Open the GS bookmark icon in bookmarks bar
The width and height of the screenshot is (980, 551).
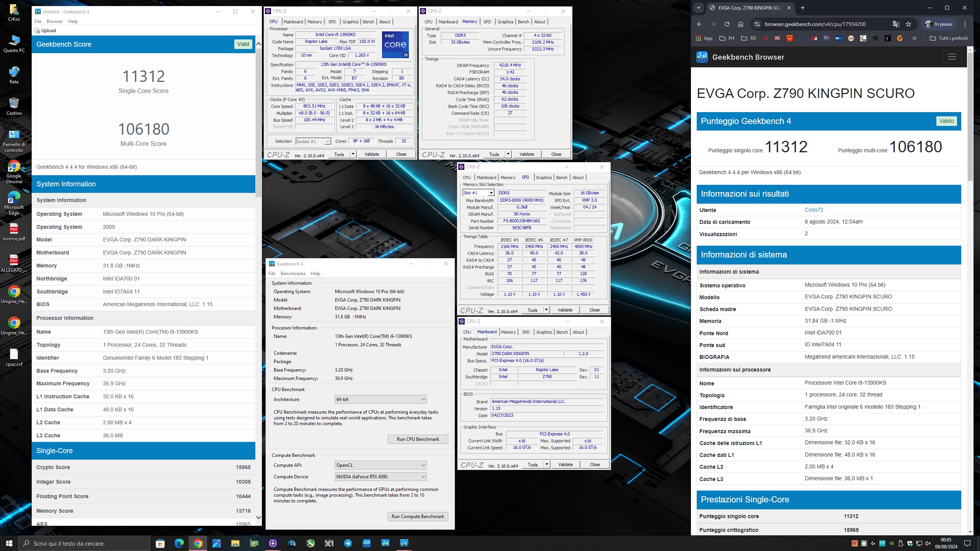[851, 38]
